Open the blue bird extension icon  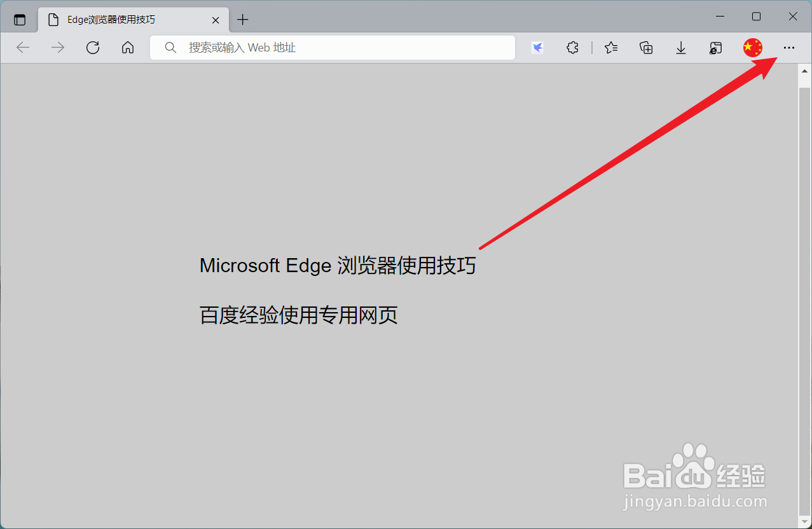537,48
